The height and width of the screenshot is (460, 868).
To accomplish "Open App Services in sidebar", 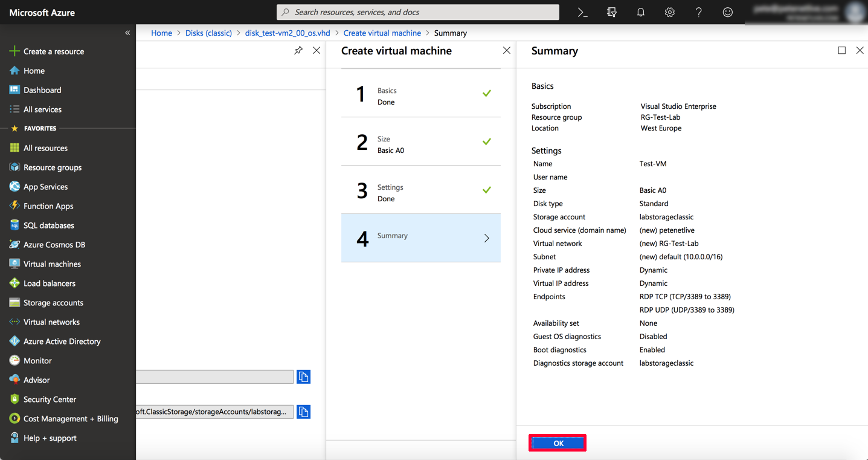I will click(45, 187).
